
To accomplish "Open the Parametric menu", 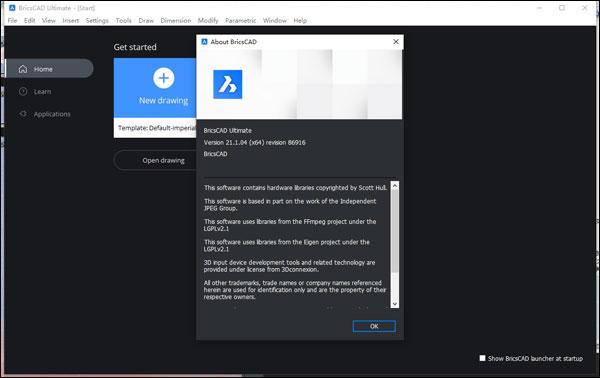I will click(241, 20).
